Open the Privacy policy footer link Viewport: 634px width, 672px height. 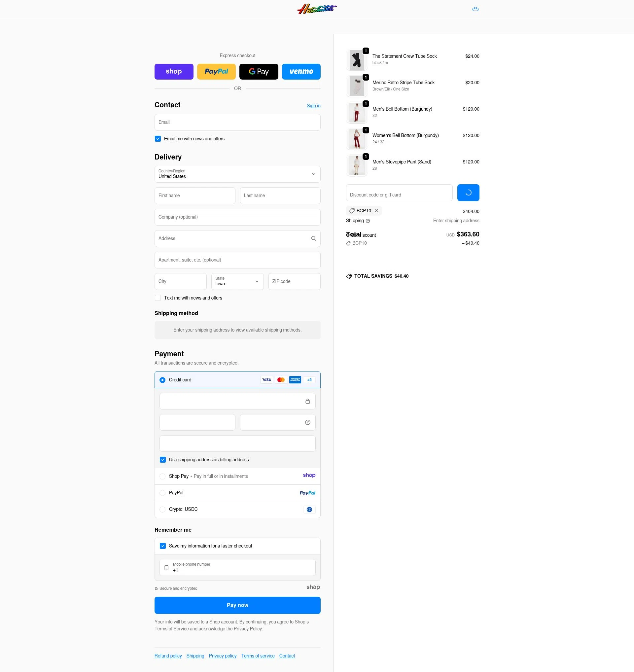coord(222,656)
